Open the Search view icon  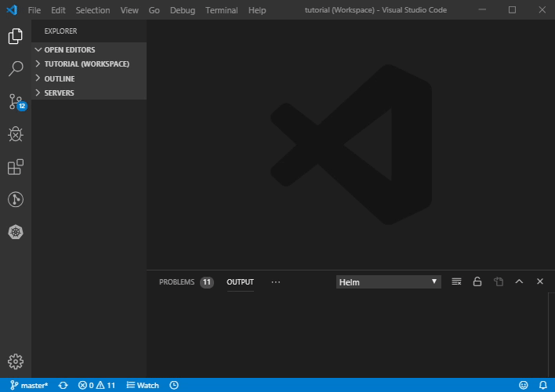coord(15,69)
